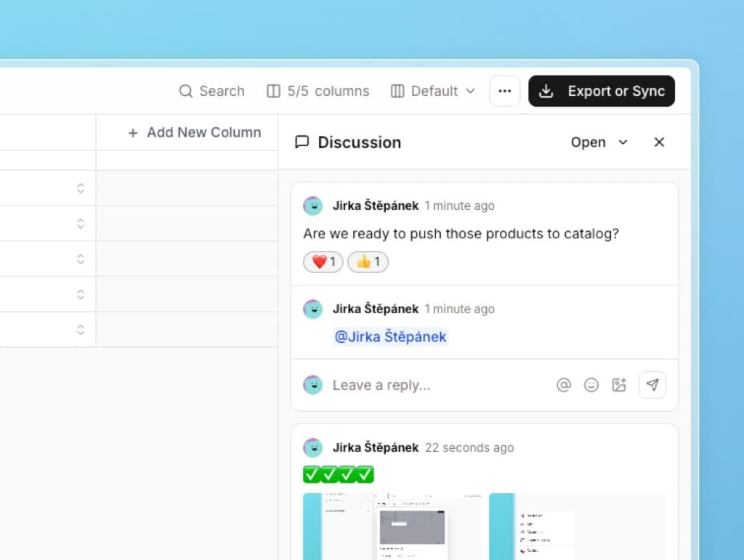
Task: Click the download icon in Export button
Action: [546, 91]
